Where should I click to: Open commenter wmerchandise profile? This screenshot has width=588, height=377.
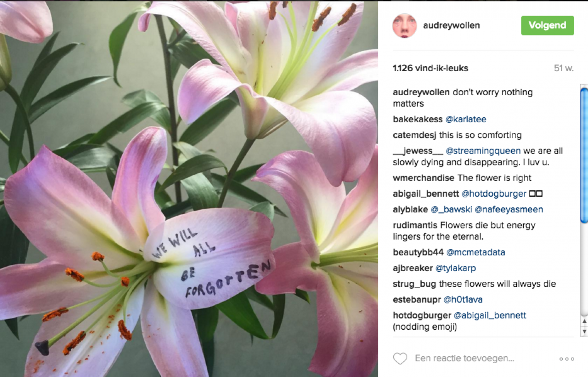click(x=424, y=178)
